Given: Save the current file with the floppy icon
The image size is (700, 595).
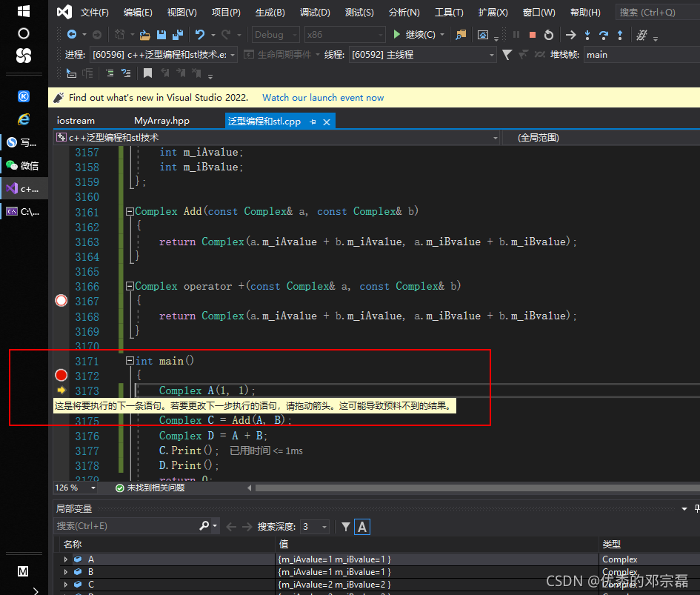Looking at the screenshot, I should click(x=161, y=34).
